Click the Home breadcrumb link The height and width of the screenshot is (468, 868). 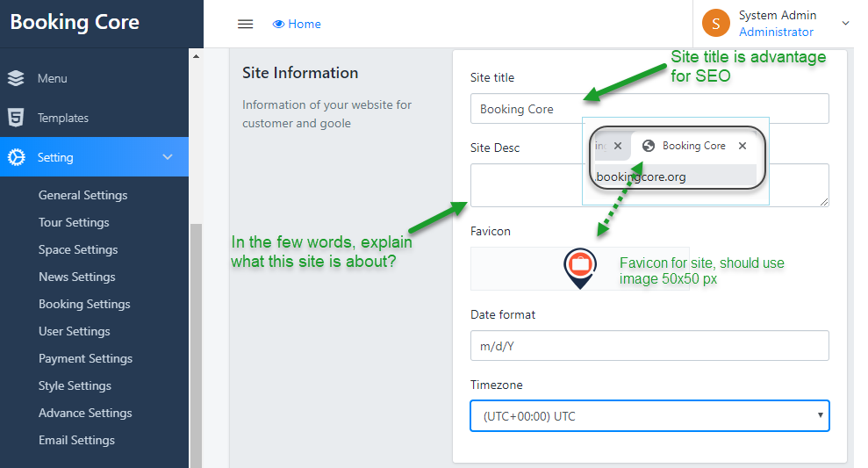coord(305,25)
